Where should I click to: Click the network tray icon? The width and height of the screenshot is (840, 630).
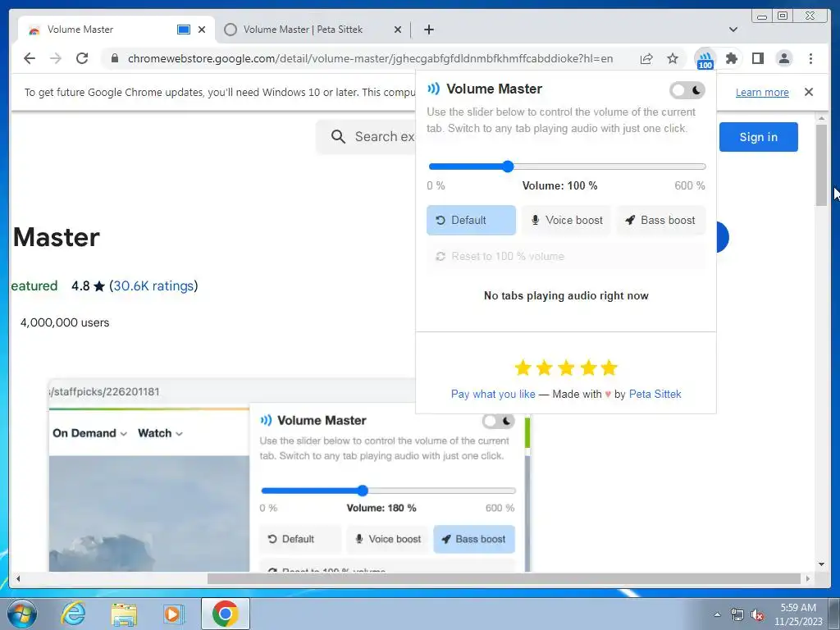click(x=737, y=615)
